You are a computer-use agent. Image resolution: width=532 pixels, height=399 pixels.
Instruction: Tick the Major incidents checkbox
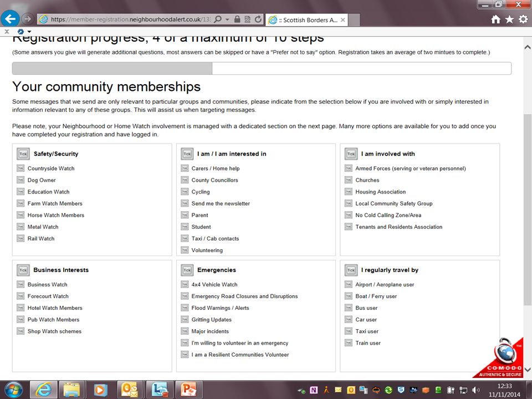(x=185, y=331)
